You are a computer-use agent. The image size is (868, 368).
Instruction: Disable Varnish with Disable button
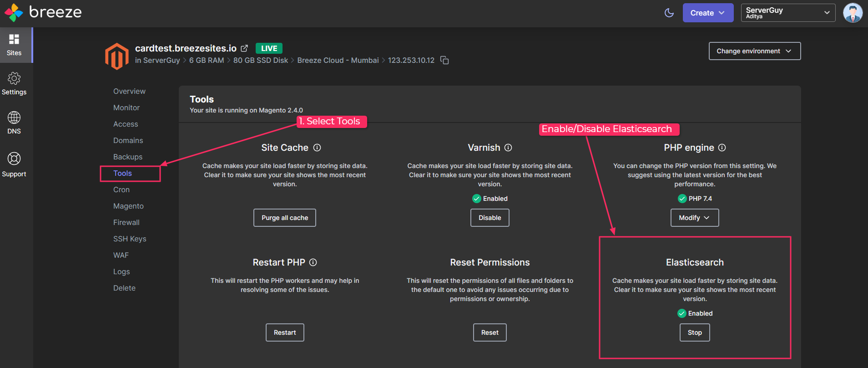(x=490, y=218)
